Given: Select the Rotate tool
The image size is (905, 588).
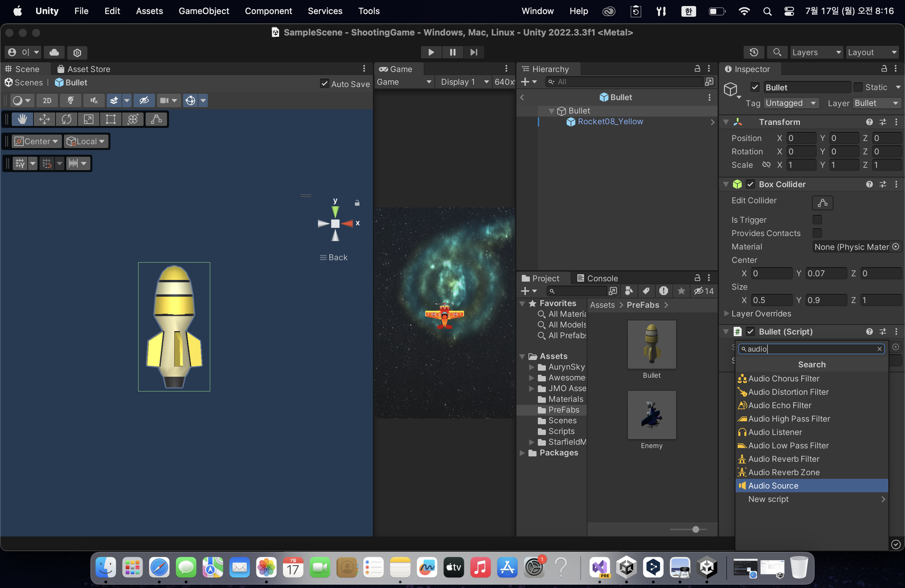Looking at the screenshot, I should click(67, 120).
